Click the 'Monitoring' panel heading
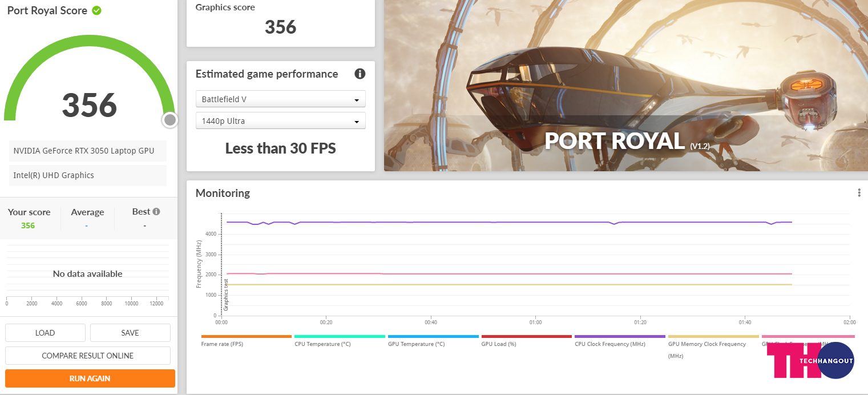 pos(223,193)
